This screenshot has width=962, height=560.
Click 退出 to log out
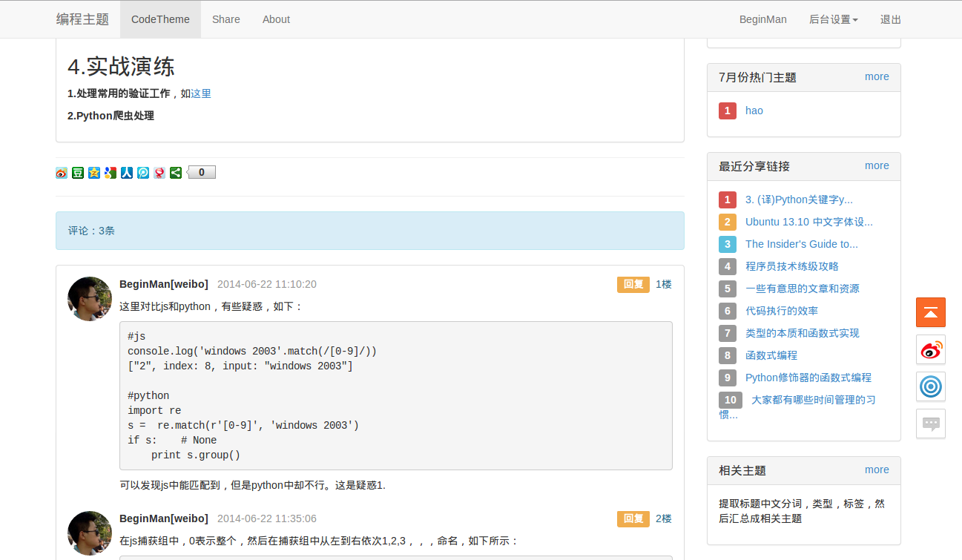click(891, 19)
